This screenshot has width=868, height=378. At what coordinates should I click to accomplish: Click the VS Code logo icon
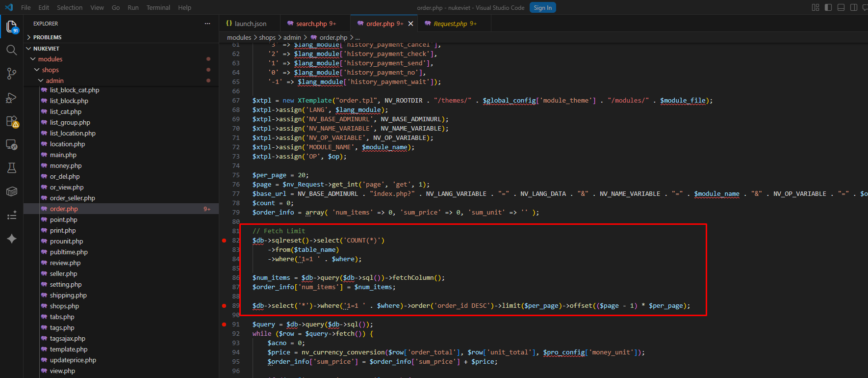9,7
